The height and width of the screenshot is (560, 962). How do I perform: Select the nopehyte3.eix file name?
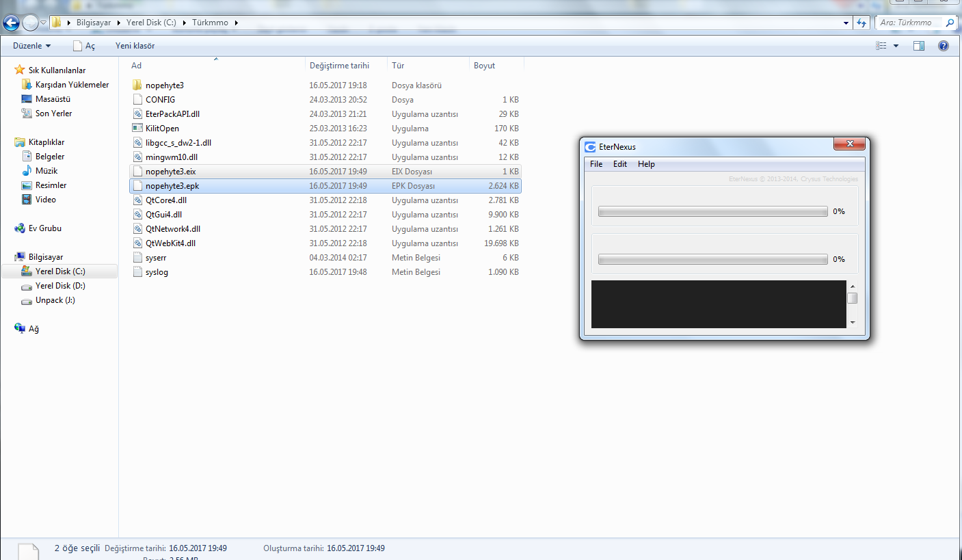pos(171,172)
